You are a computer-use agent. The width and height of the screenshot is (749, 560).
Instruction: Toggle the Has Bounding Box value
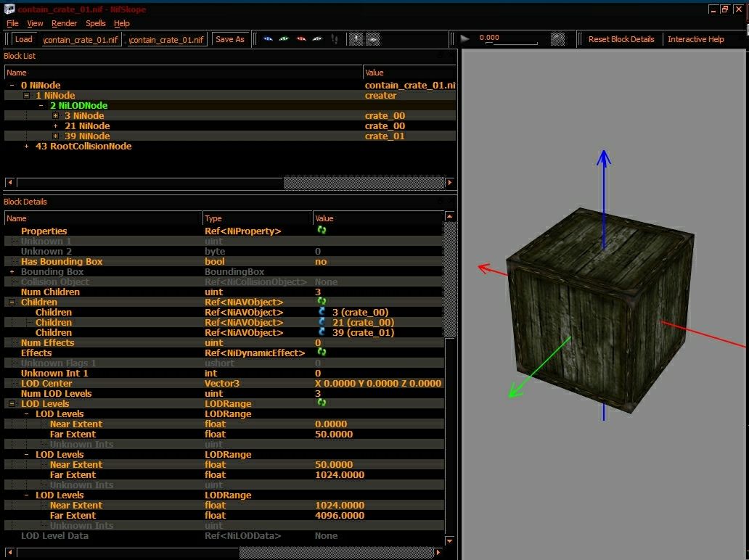[321, 262]
